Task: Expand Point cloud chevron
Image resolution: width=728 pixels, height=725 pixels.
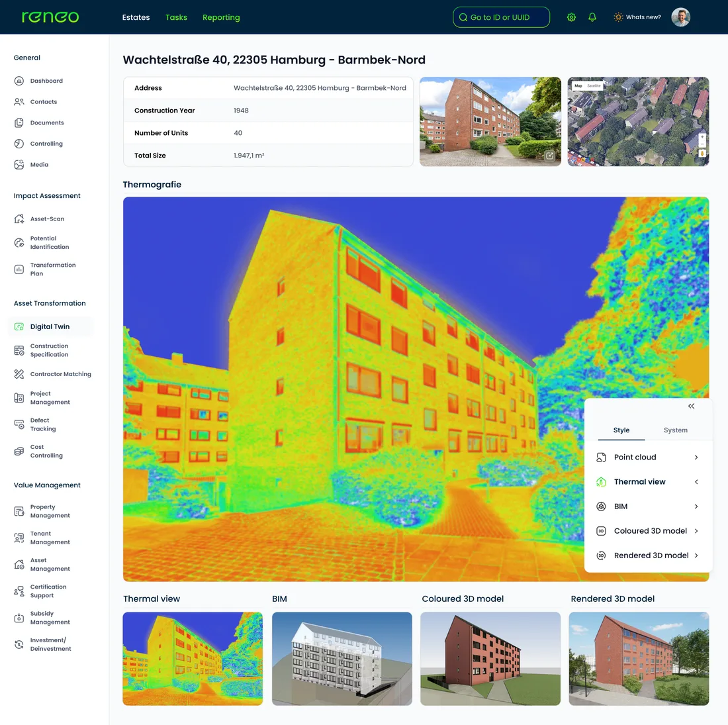Action: click(696, 458)
